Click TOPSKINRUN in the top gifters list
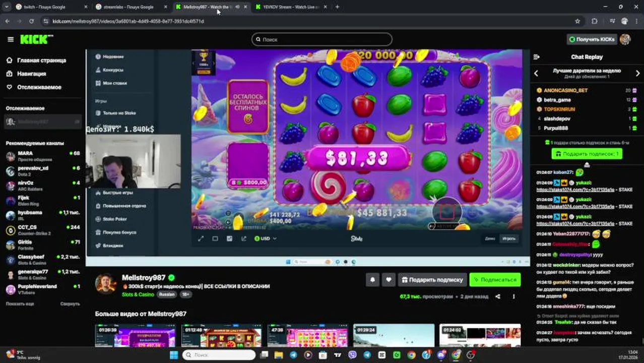644x363 pixels. 559,109
